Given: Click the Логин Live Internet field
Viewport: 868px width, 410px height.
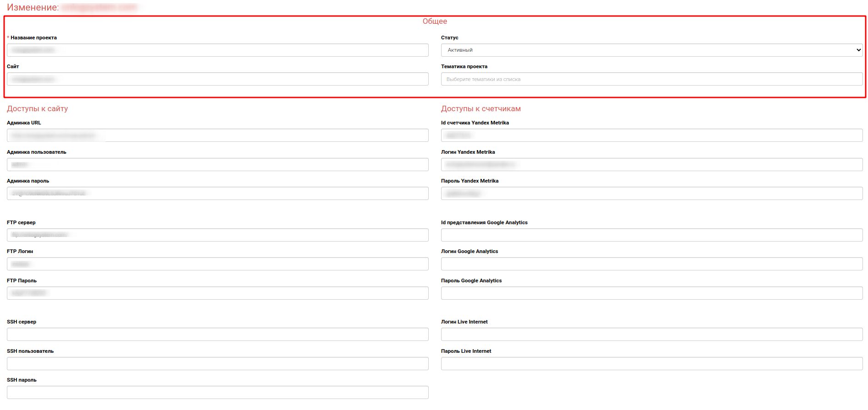Looking at the screenshot, I should 651,334.
